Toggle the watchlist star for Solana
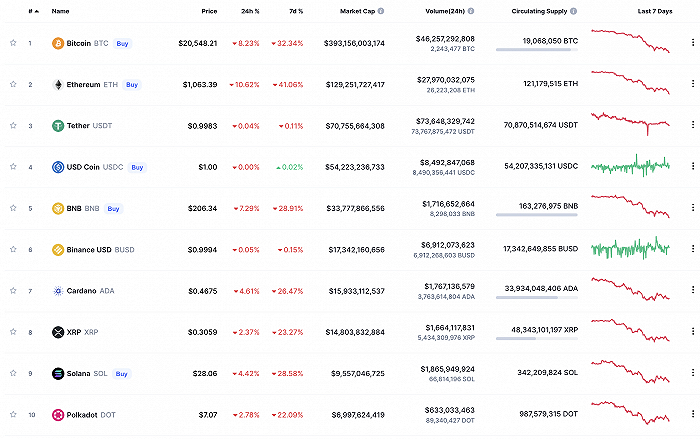This screenshot has height=439, width=700. (13, 373)
